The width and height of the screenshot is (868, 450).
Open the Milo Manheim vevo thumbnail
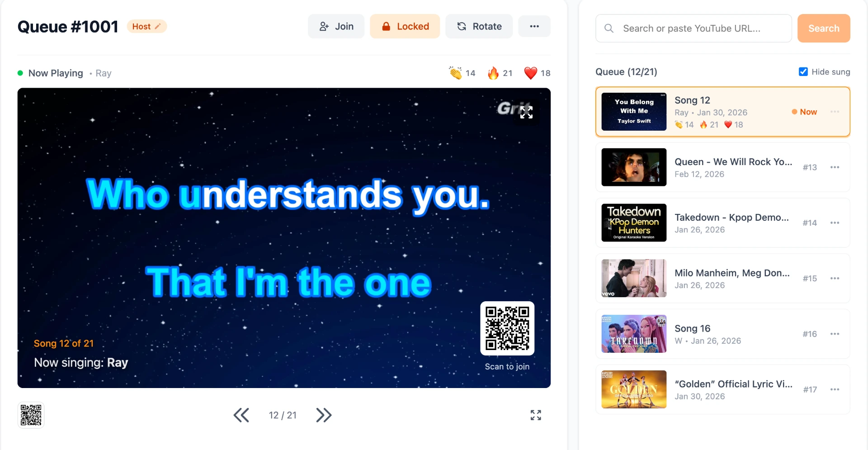634,279
